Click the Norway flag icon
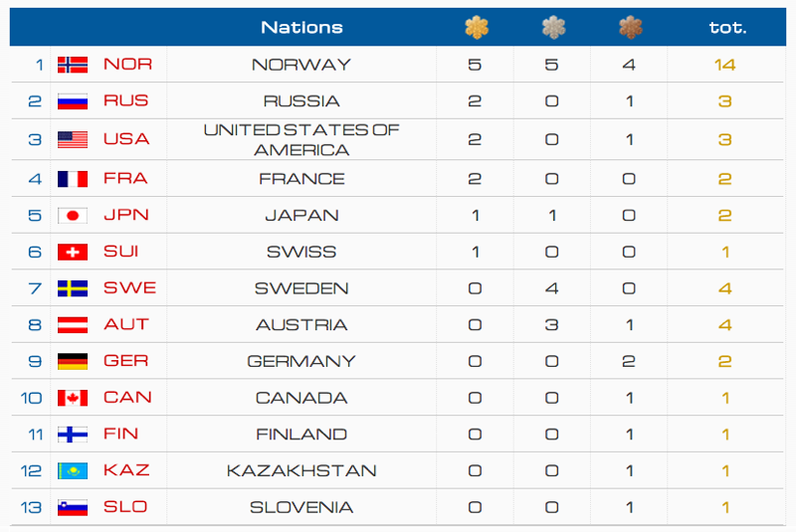796x532 pixels. click(x=74, y=65)
